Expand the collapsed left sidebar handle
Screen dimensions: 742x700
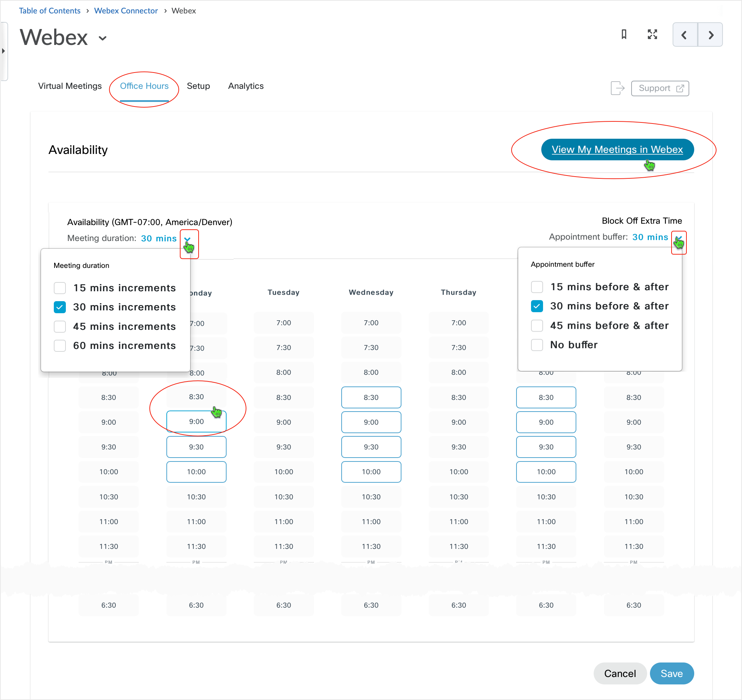tap(4, 51)
